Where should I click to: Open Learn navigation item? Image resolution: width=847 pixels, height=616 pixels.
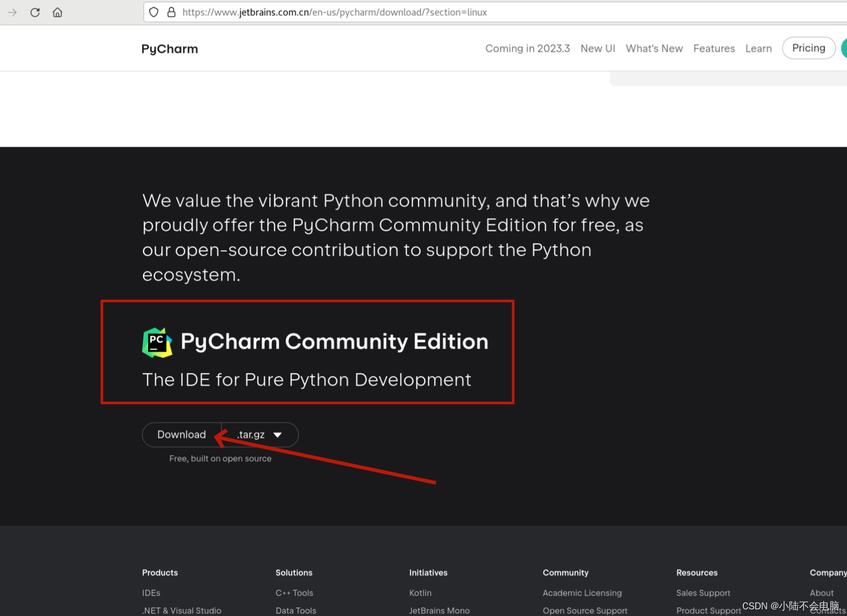point(759,49)
